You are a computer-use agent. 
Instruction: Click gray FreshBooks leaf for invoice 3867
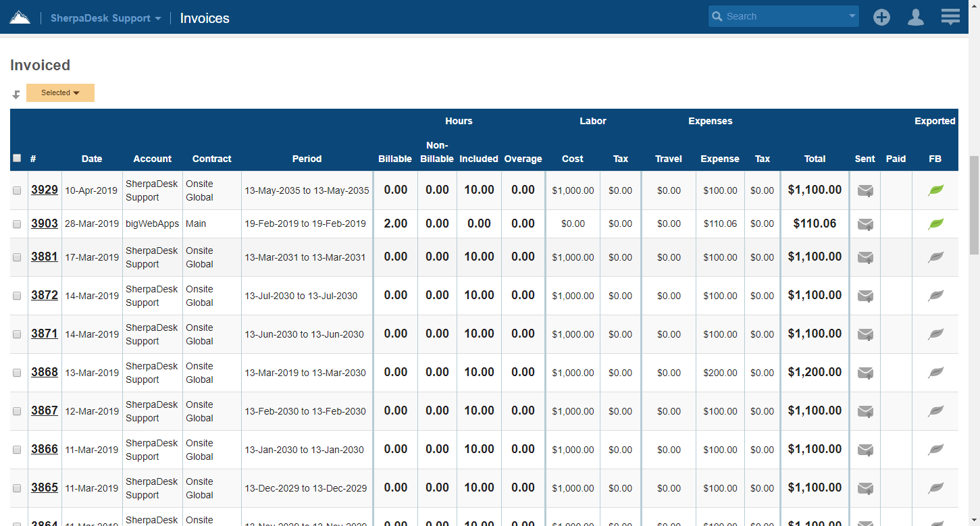(935, 411)
